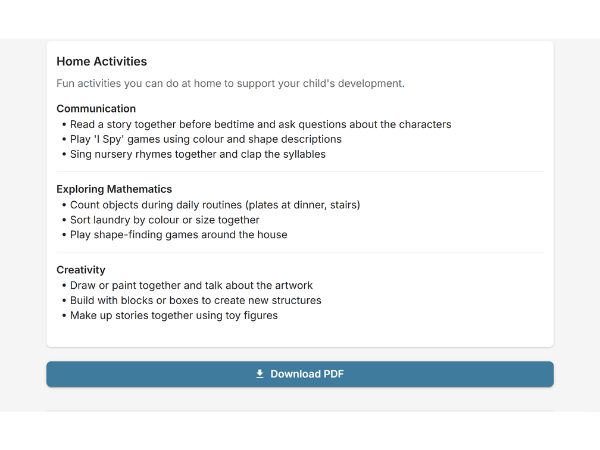Select the Creativity section heading
The width and height of the screenshot is (600, 450).
click(x=81, y=270)
